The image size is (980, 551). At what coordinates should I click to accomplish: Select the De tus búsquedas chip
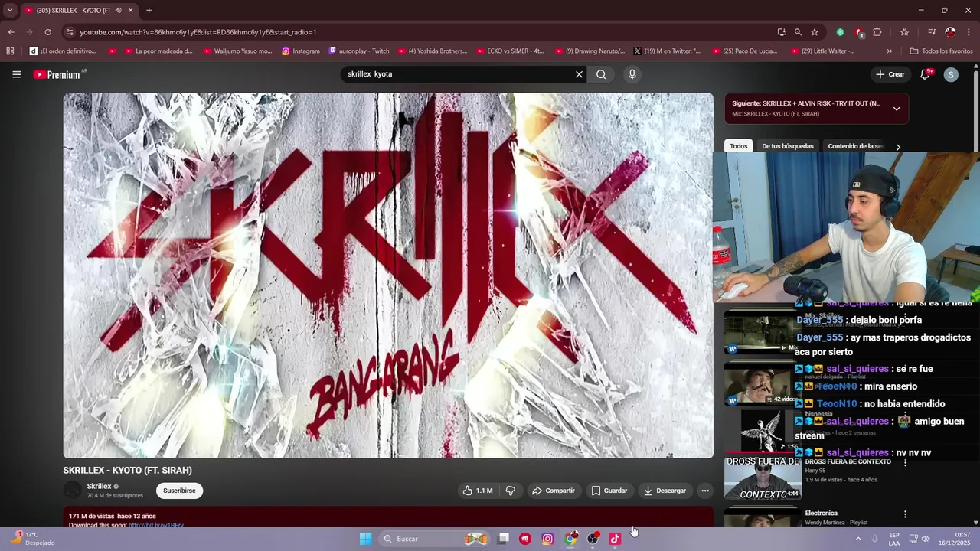tap(788, 146)
